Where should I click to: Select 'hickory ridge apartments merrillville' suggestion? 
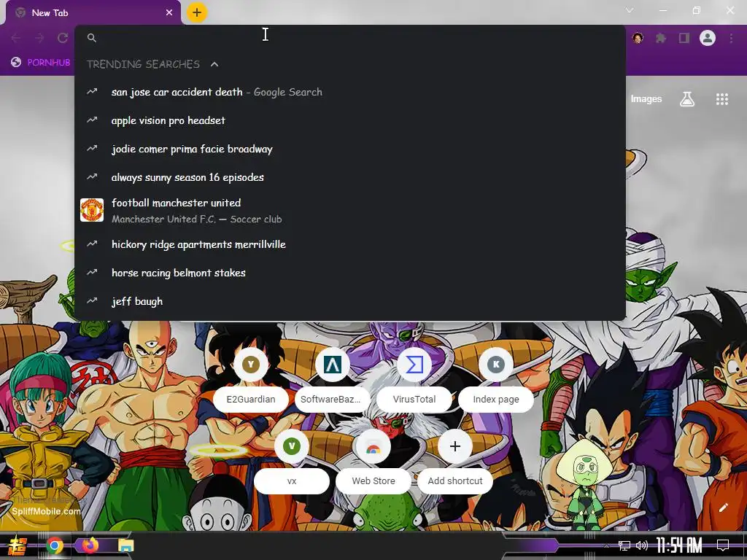[350, 244]
